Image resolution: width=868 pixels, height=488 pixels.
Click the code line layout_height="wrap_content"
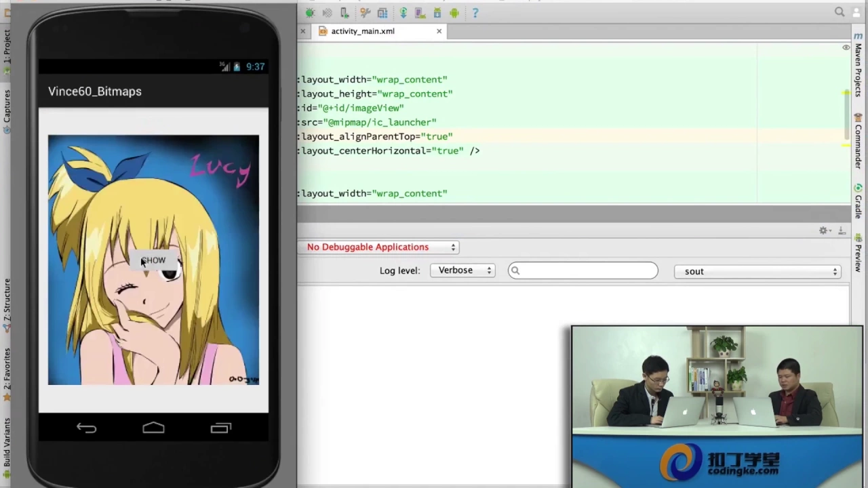tap(375, 94)
